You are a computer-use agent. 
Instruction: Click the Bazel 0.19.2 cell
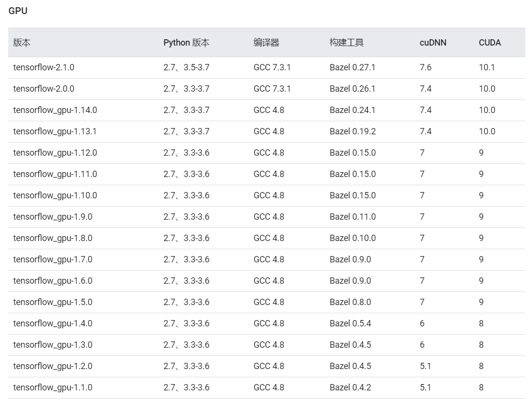tap(353, 131)
